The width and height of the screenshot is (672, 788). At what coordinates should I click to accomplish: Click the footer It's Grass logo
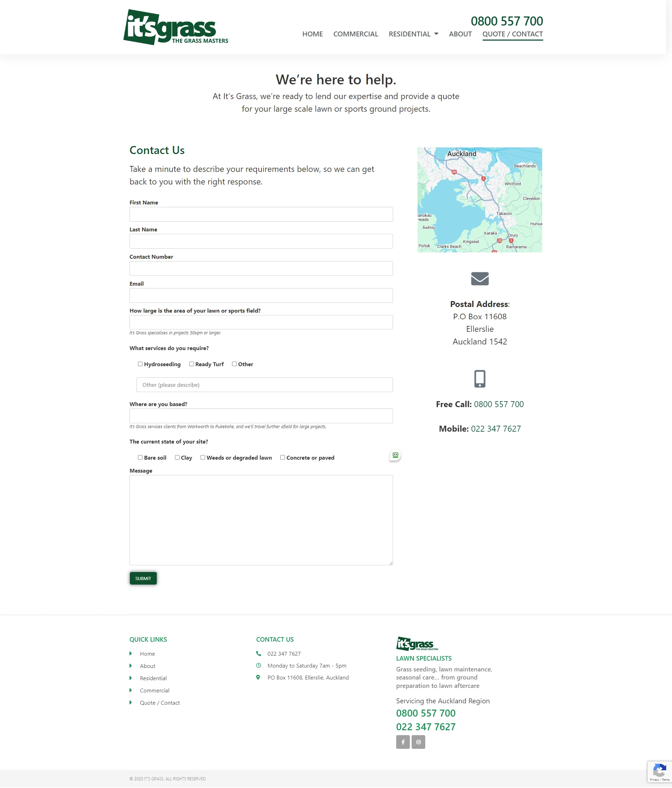(x=417, y=644)
